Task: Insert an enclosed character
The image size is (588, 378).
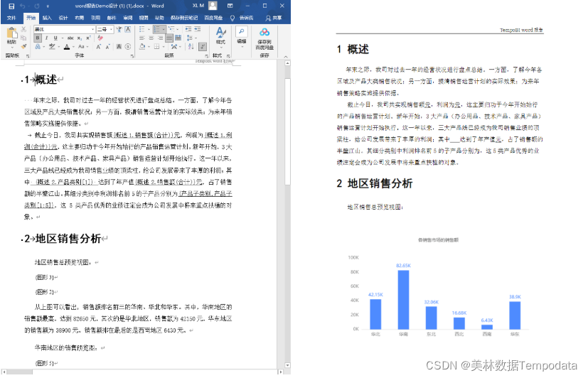Action: 128,47
